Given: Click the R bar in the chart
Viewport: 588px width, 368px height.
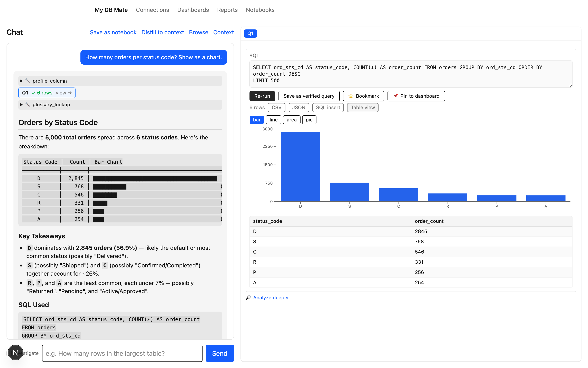Looking at the screenshot, I should coord(448,197).
